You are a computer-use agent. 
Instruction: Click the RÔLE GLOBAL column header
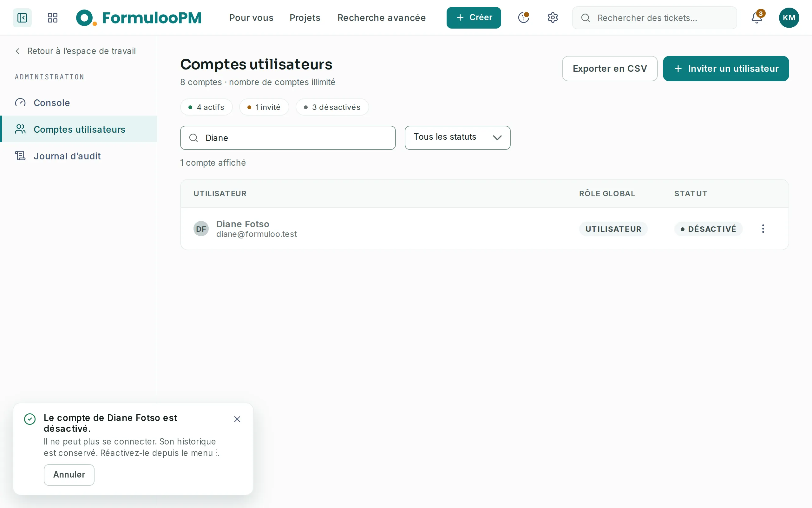pos(607,194)
